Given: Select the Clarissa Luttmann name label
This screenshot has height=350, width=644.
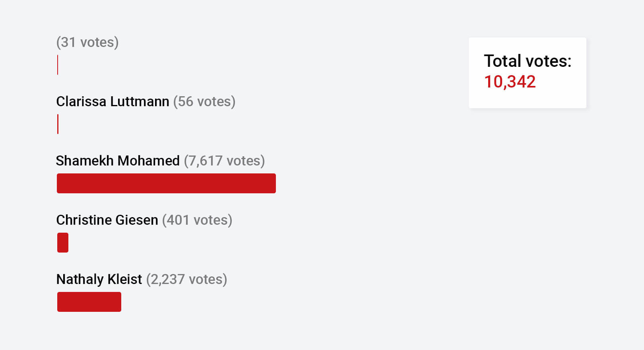Looking at the screenshot, I should coord(113,101).
